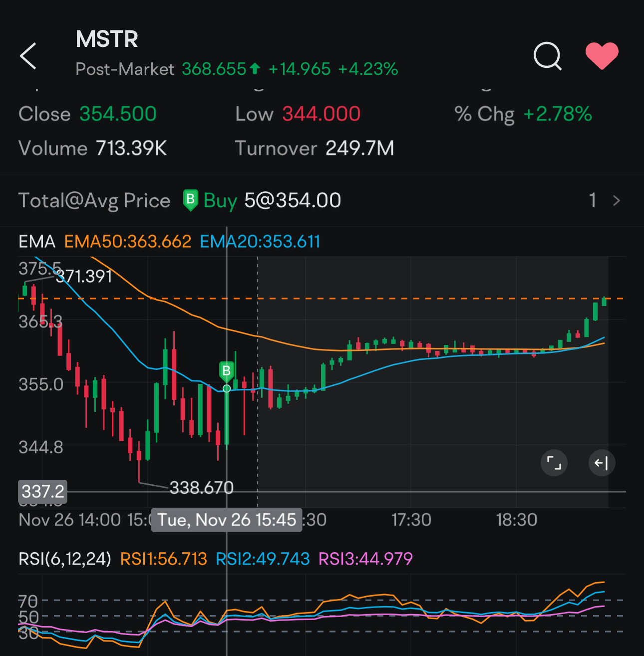Tap the Buy 5@354.00 order text

272,201
